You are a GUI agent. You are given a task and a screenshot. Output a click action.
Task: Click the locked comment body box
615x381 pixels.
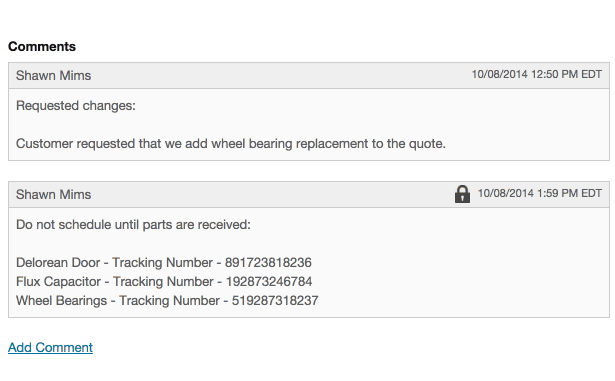pos(309,263)
